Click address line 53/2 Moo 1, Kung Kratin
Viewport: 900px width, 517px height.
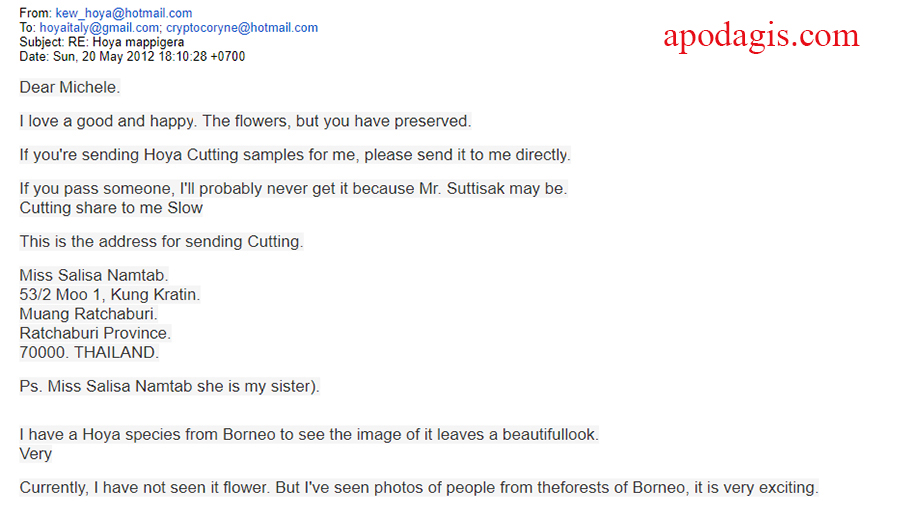coord(110,294)
